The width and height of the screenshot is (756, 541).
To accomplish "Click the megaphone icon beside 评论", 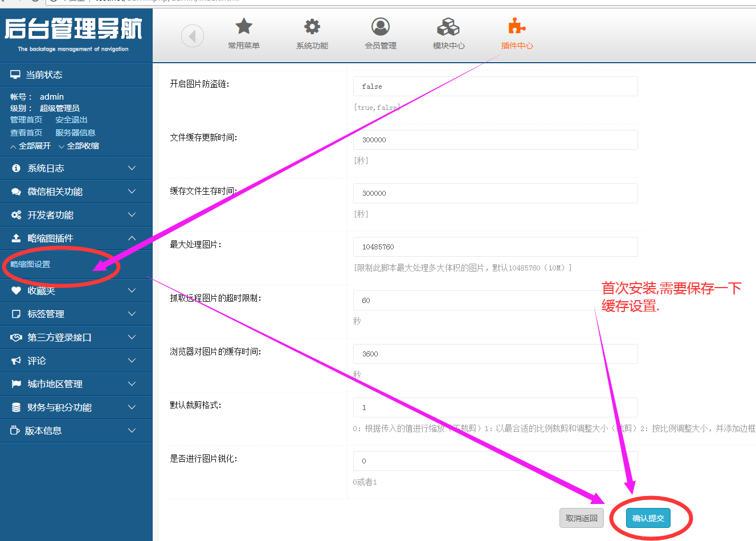I will tap(16, 360).
